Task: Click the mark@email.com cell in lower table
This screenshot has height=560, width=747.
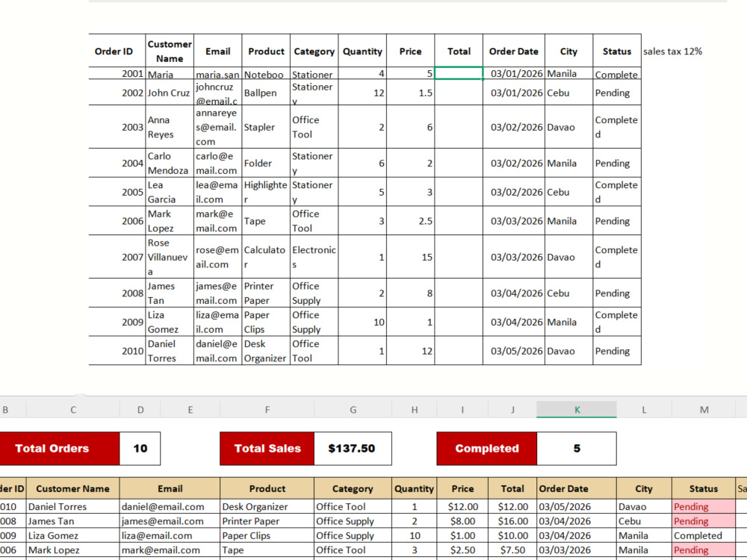Action: [x=170, y=550]
